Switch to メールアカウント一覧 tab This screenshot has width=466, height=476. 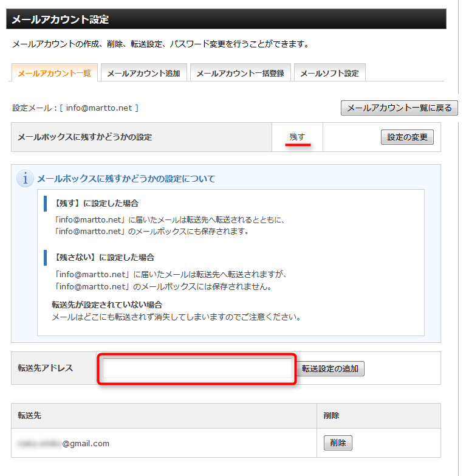pos(54,73)
